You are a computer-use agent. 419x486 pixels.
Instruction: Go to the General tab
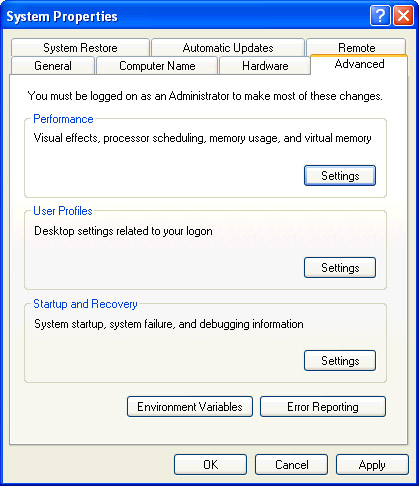click(53, 66)
